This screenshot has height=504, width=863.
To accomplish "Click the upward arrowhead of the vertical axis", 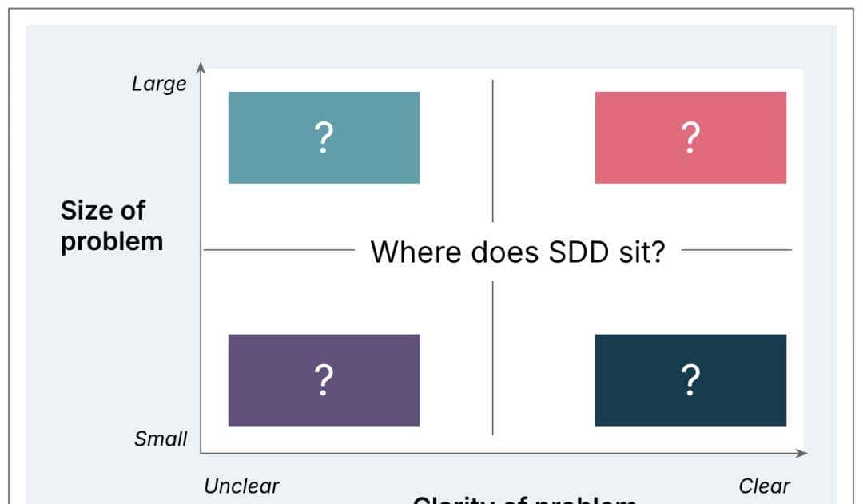I will point(201,67).
